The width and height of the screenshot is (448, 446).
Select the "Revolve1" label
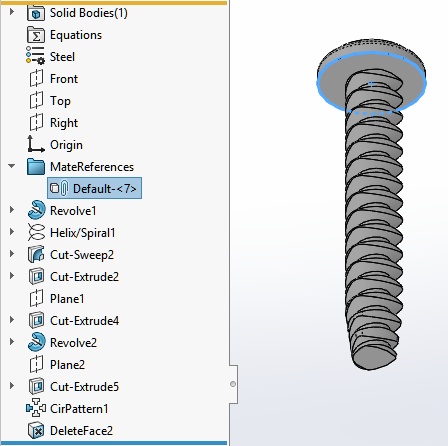coord(73,211)
